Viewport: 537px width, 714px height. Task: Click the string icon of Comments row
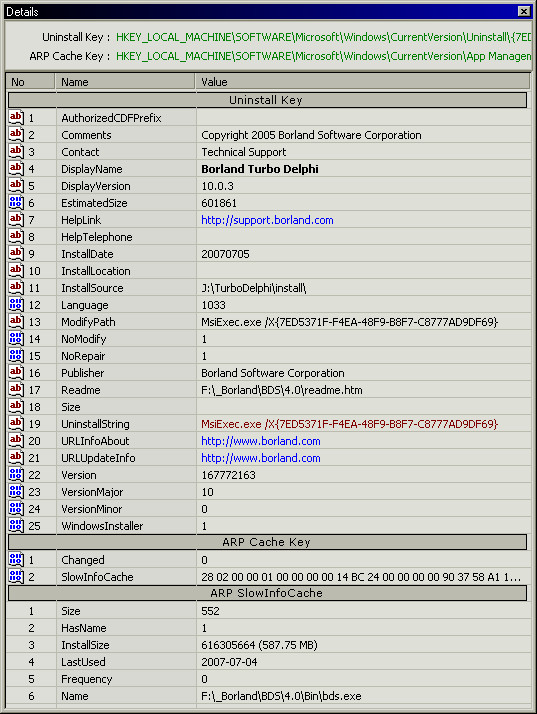tap(16, 134)
